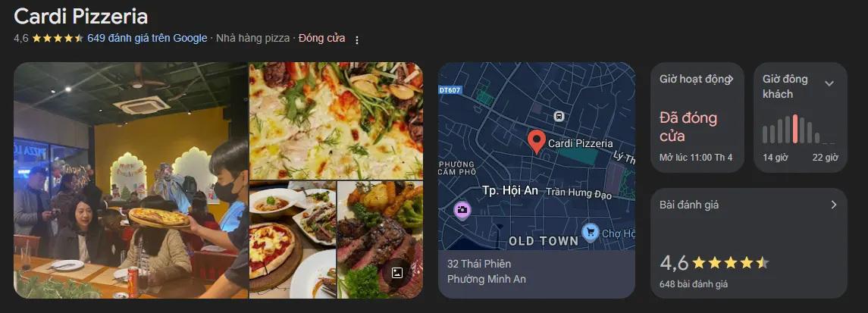Expand the Giờ đông khách chevron
868x313 pixels.
(829, 83)
